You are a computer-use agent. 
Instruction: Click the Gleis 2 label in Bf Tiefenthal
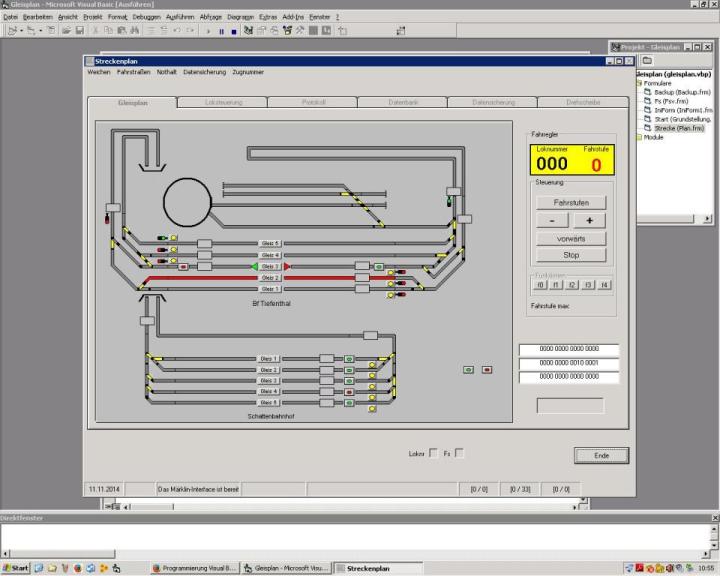(270, 278)
